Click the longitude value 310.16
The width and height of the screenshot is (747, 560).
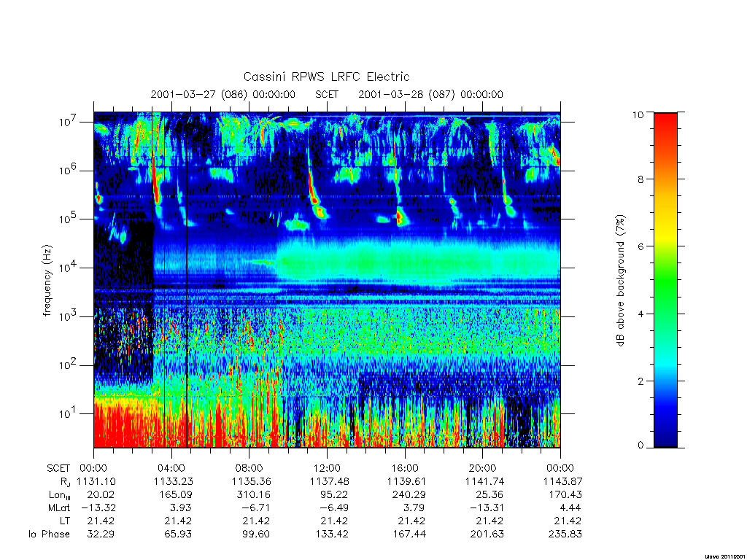253,494
